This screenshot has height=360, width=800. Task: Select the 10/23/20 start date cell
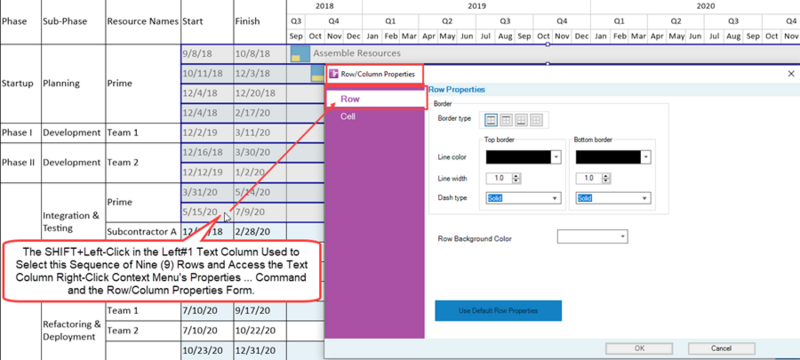coord(207,350)
